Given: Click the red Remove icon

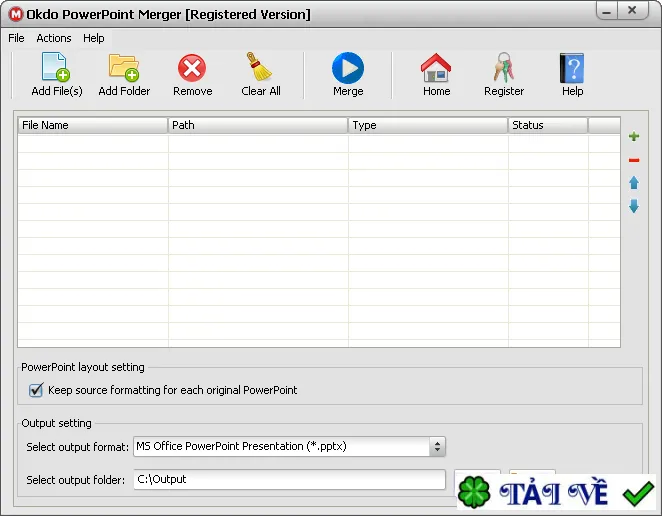Looking at the screenshot, I should 192,68.
